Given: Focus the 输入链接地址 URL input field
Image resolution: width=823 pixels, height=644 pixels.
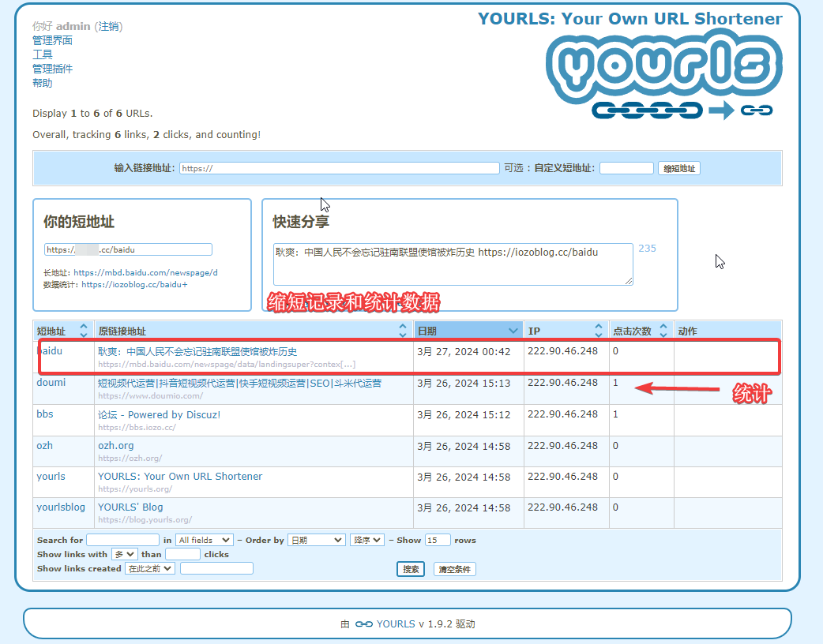Looking at the screenshot, I should (x=339, y=168).
